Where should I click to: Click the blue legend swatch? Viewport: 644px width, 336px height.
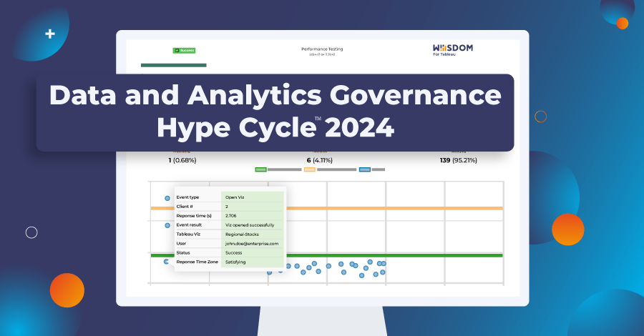(365, 169)
